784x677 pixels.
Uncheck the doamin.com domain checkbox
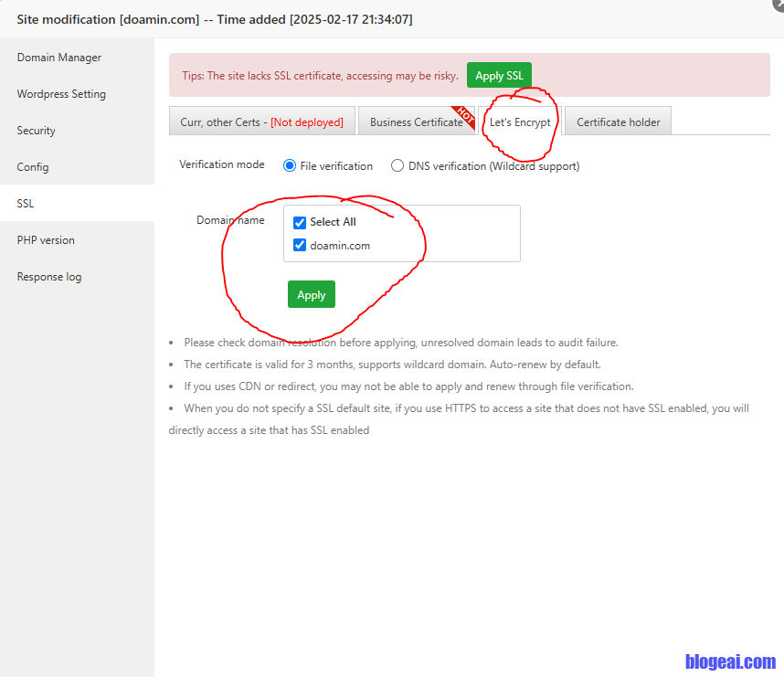tap(300, 245)
